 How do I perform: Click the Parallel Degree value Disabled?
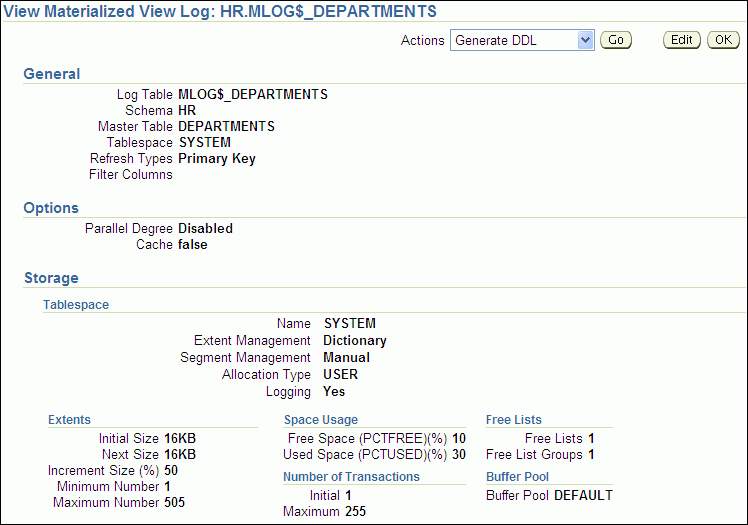(x=205, y=228)
